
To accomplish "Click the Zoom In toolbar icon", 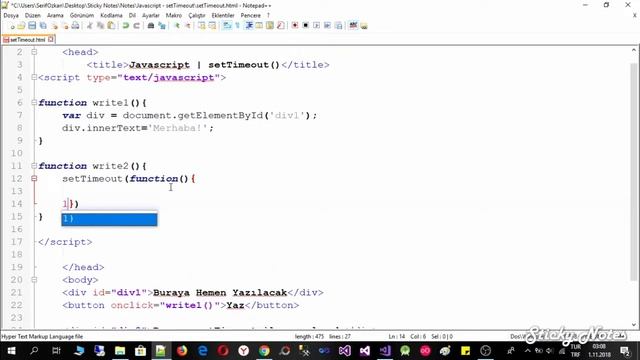I will tap(177, 26).
